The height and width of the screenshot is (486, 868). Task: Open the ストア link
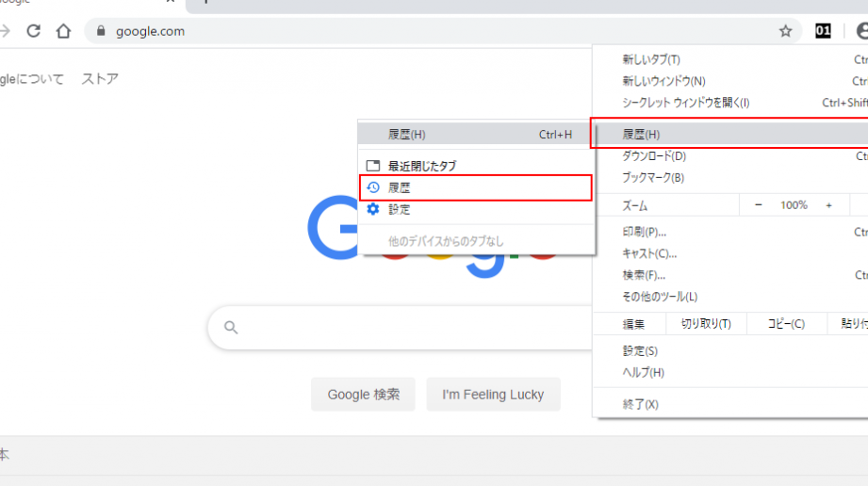point(100,79)
